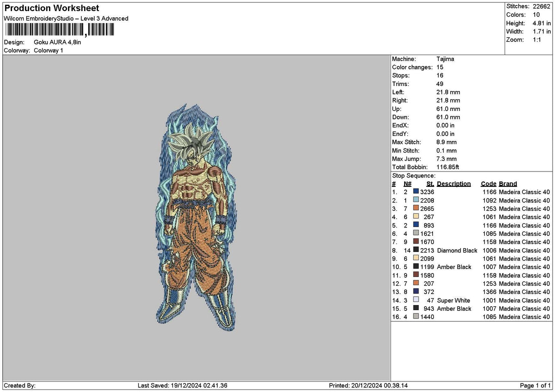Pick the cream swatch beside 267 stitches
The width and height of the screenshot is (555, 392).
pos(416,216)
